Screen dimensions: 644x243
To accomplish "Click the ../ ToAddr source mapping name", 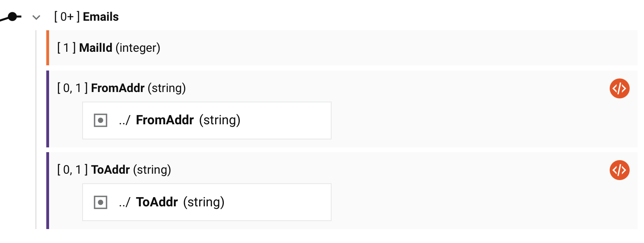I will click(157, 202).
